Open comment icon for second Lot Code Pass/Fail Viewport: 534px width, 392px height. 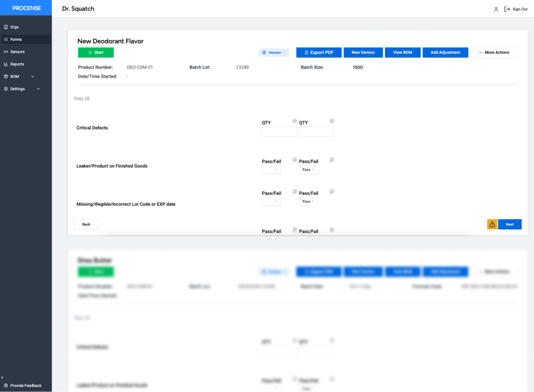pyautogui.click(x=332, y=191)
